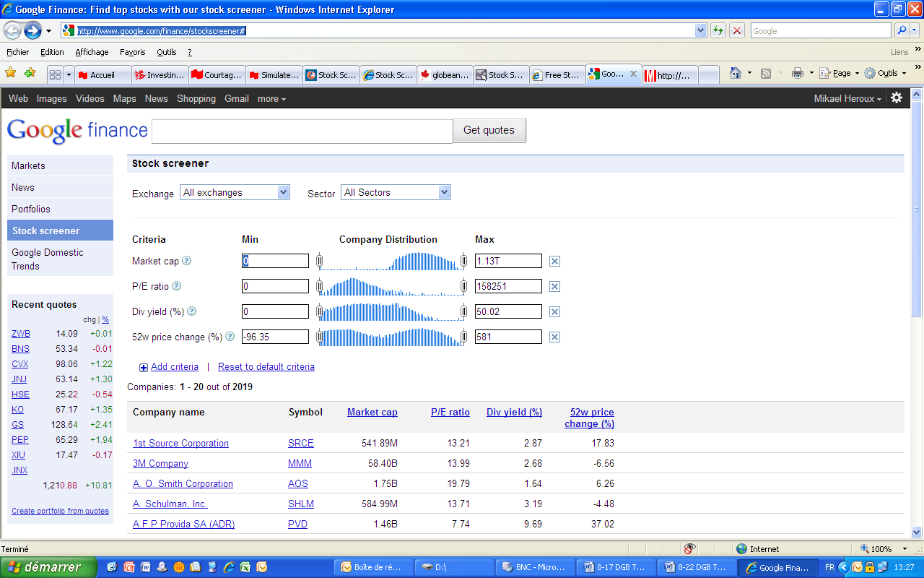The image size is (924, 578).
Task: Click the Market cap minimum slider handle
Action: tap(320, 262)
